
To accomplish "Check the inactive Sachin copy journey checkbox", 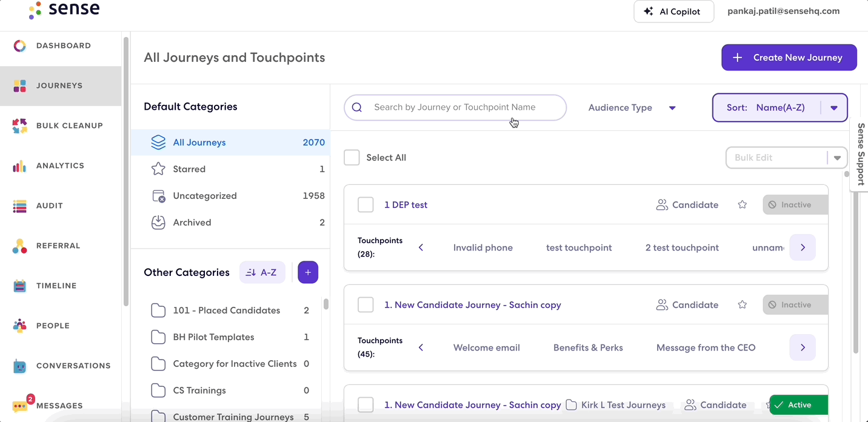I will pyautogui.click(x=366, y=305).
